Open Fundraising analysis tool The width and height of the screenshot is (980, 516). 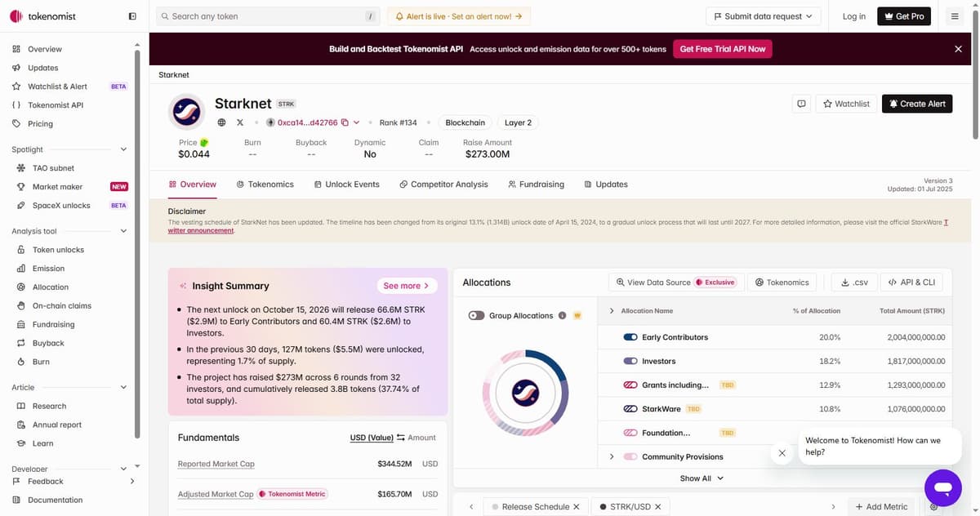pyautogui.click(x=53, y=325)
